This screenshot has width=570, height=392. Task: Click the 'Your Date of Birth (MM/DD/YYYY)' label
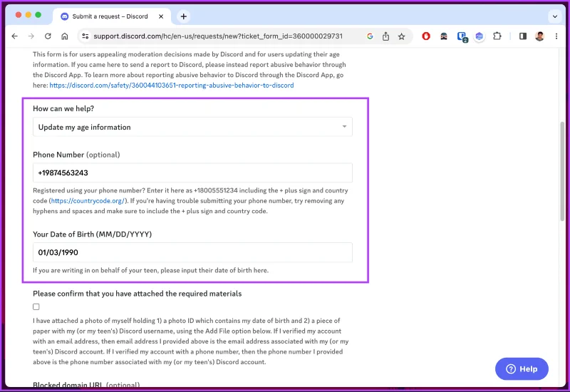(93, 234)
